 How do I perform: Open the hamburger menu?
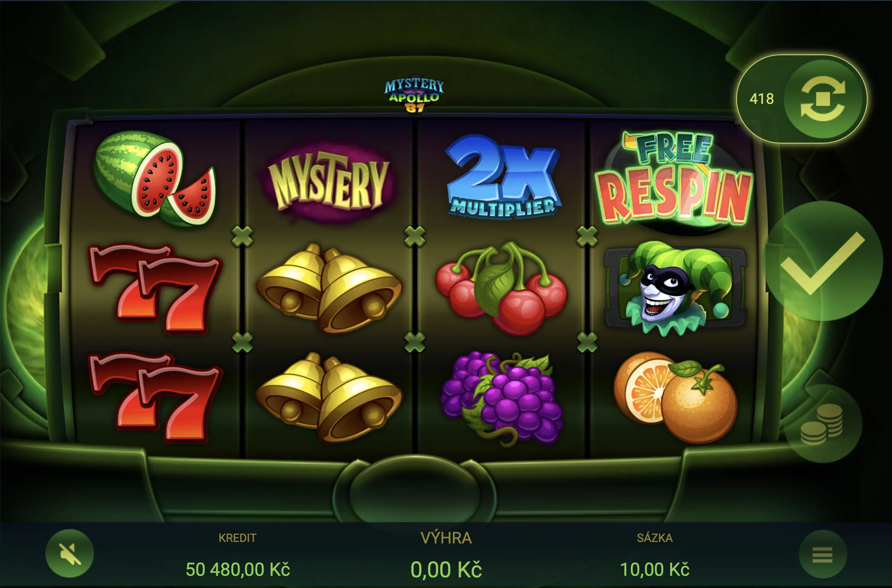[823, 554]
